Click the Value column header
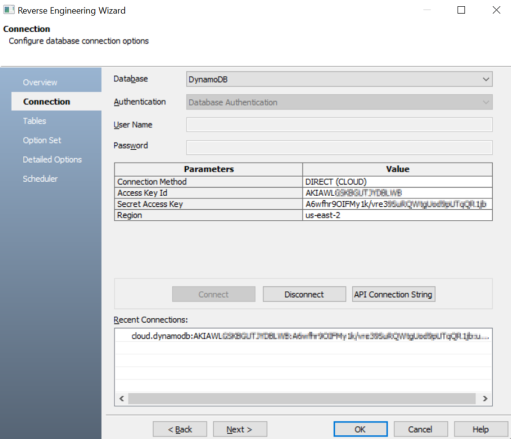The image size is (511, 439). tap(397, 169)
